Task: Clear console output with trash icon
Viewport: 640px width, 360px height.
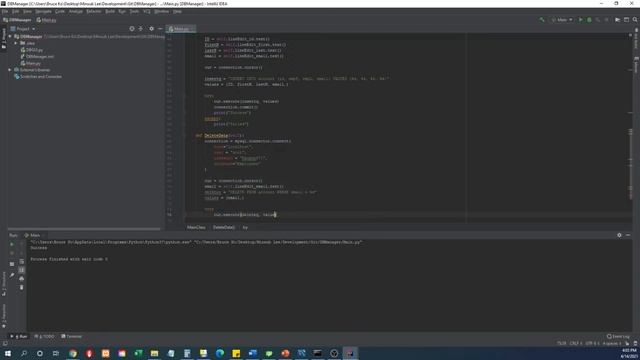Action: pyautogui.click(x=22, y=287)
